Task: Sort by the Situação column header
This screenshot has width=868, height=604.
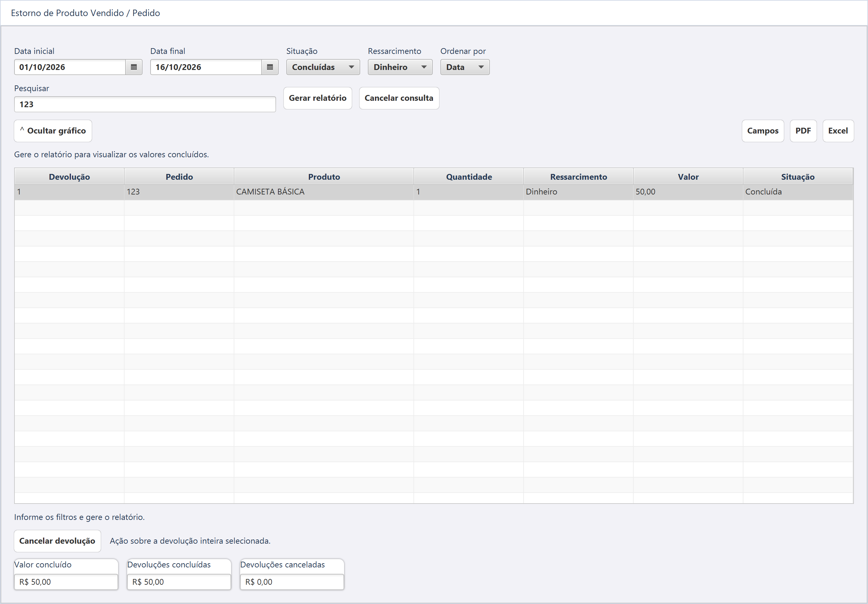Action: click(x=798, y=177)
